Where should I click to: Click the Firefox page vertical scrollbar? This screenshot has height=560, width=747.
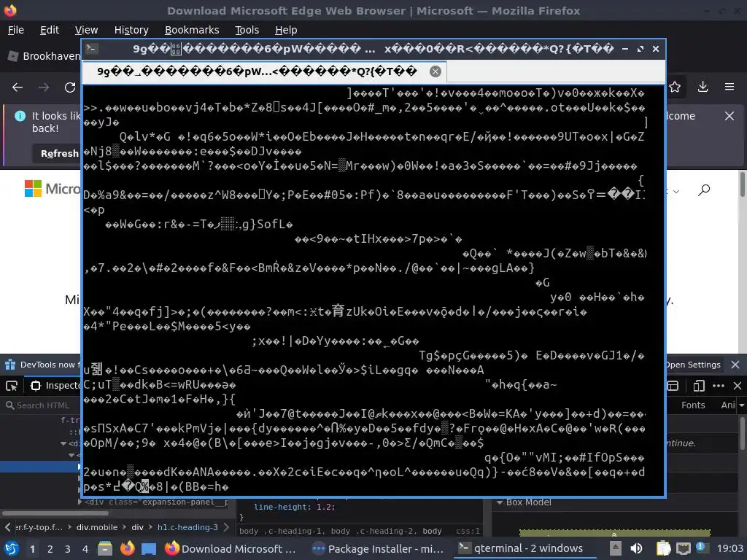click(x=742, y=183)
